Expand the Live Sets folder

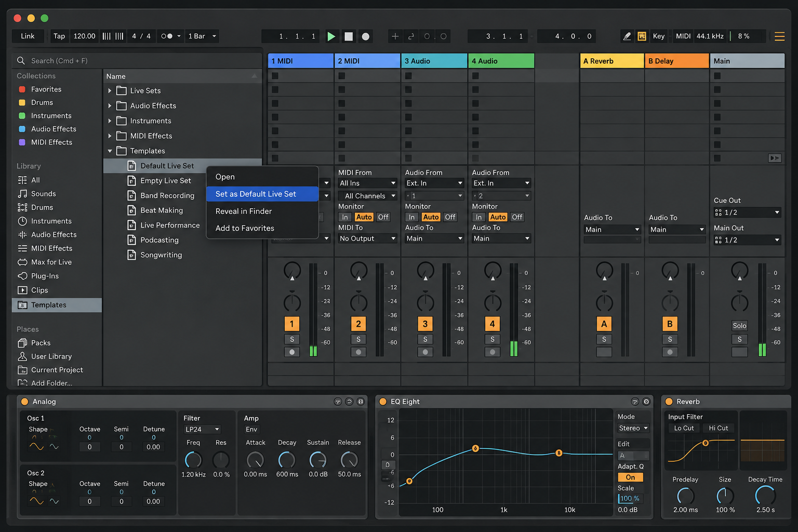pos(110,91)
